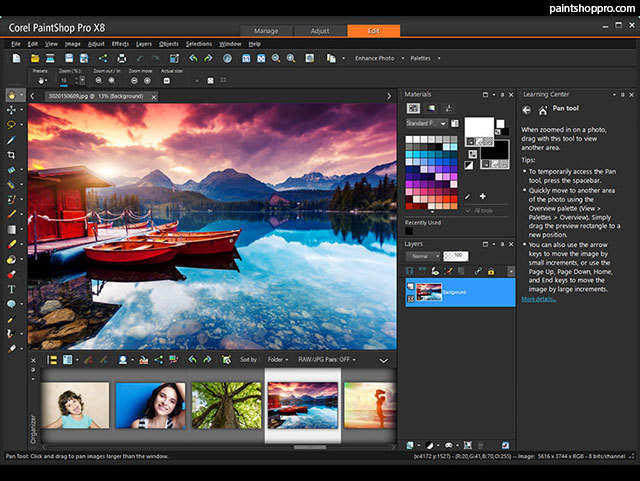Click the Actual size button
The height and width of the screenshot is (481, 640).
[x=167, y=81]
